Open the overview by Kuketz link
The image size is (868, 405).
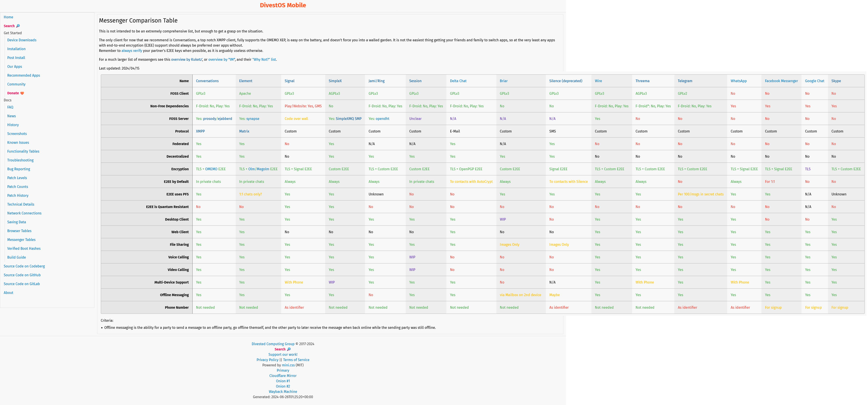point(186,60)
